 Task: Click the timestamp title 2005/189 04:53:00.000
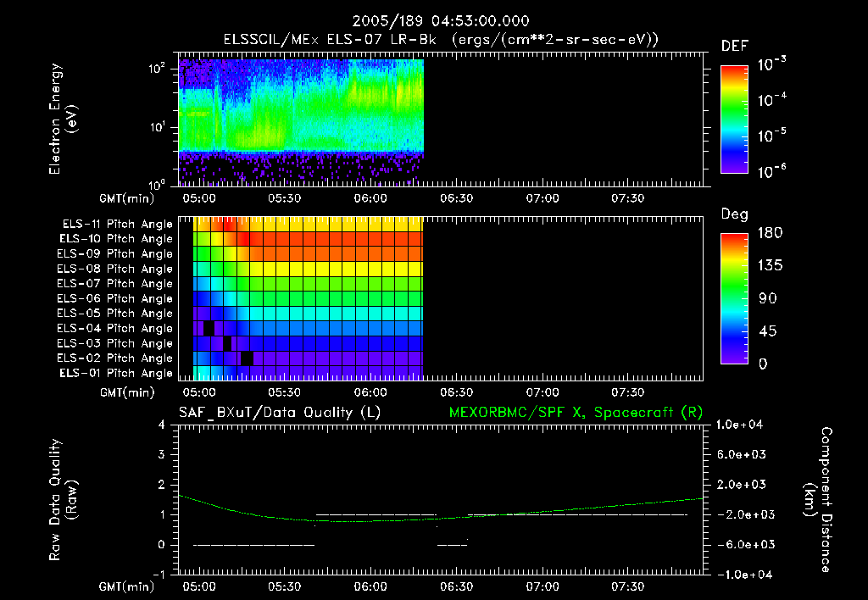coord(441,21)
